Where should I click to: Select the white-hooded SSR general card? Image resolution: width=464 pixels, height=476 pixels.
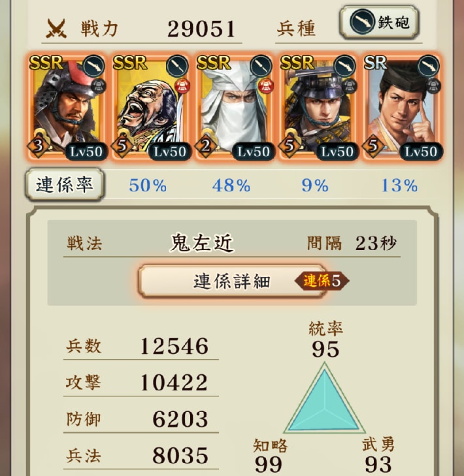pyautogui.click(x=234, y=107)
